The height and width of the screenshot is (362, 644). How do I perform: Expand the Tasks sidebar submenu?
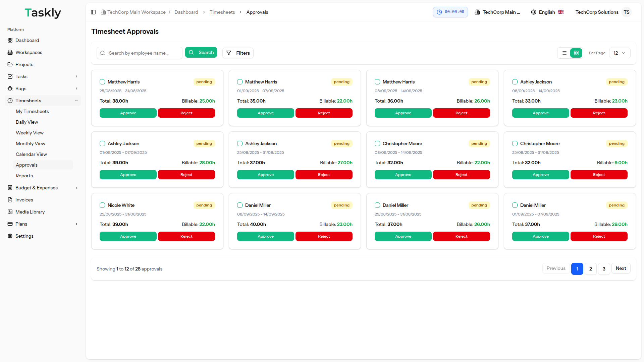click(x=76, y=76)
